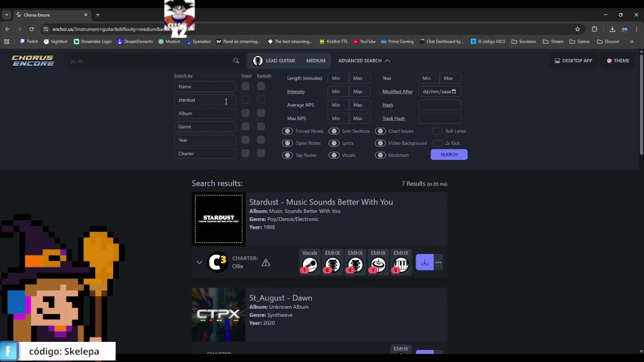Open the Prime Gaming bookmark
The width and height of the screenshot is (644, 362).
point(397,42)
